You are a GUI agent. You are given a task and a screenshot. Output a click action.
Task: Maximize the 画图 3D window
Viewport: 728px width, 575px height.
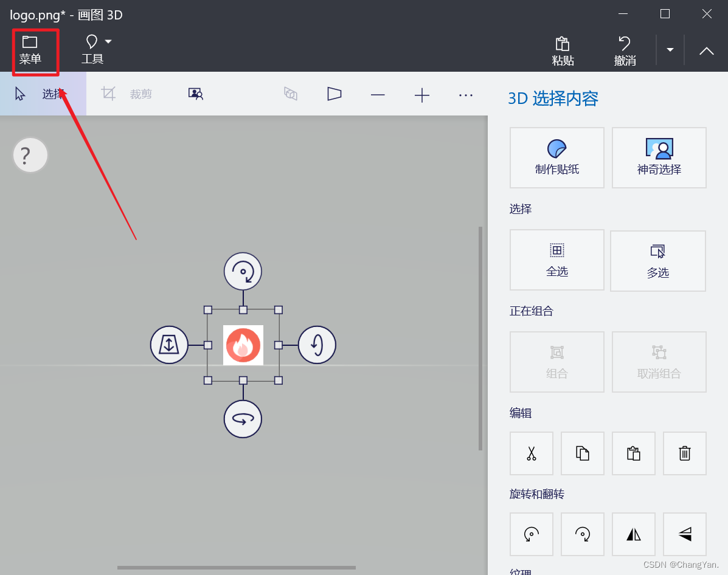click(x=665, y=14)
